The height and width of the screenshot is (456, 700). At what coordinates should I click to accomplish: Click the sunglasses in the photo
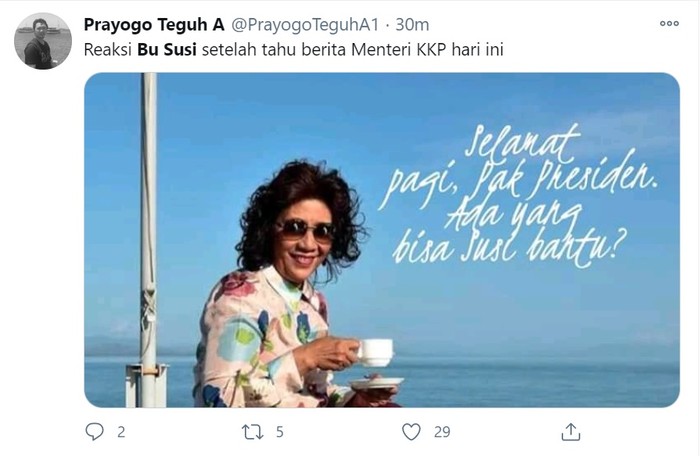(306, 229)
